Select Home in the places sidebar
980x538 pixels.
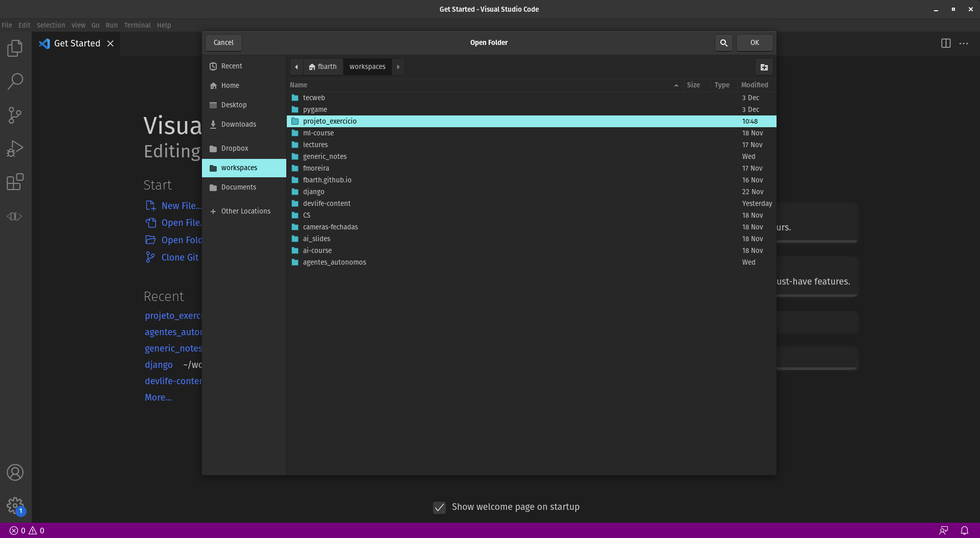tap(244, 86)
